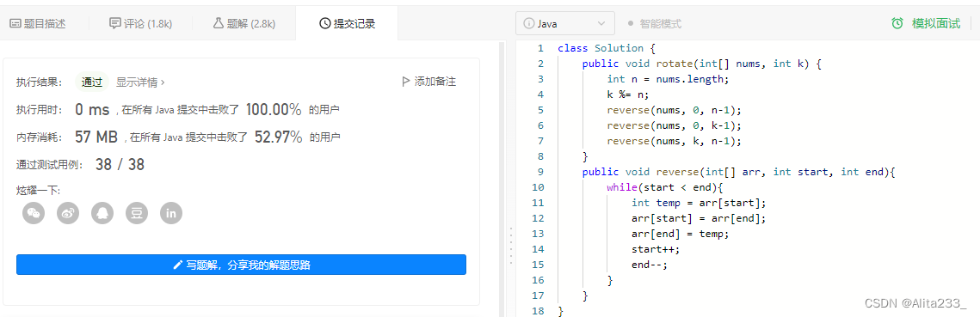Click line 9 reverse method signature
Screen dimensions: 980x317
(739, 172)
